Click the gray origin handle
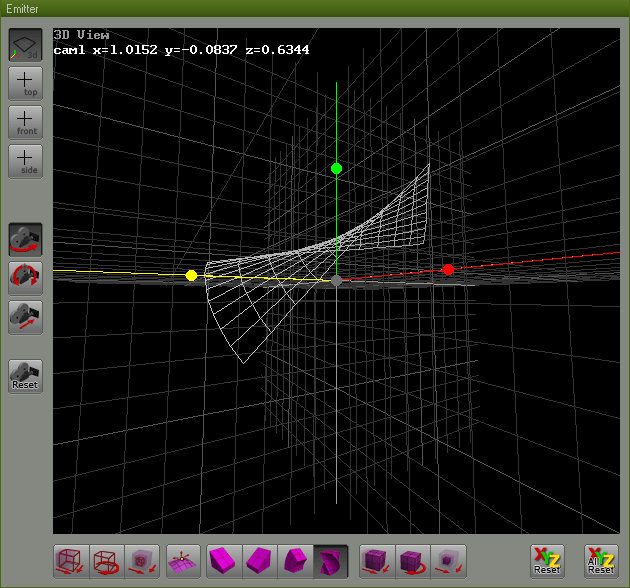 tap(336, 281)
